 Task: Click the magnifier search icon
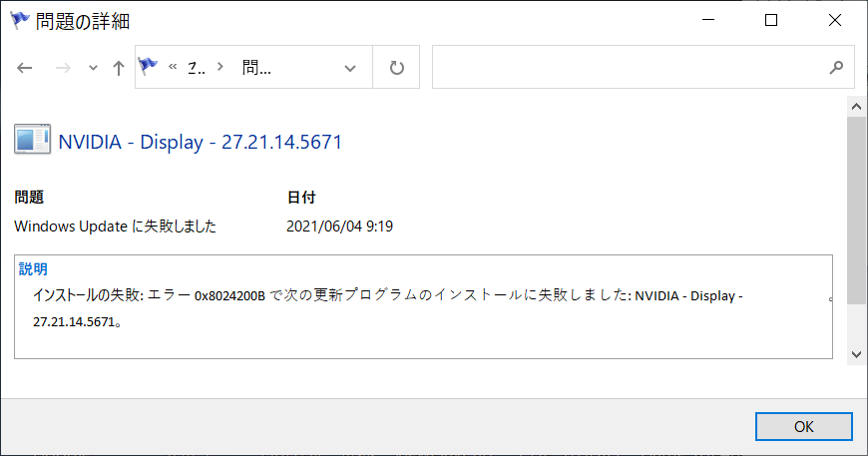[x=836, y=68]
